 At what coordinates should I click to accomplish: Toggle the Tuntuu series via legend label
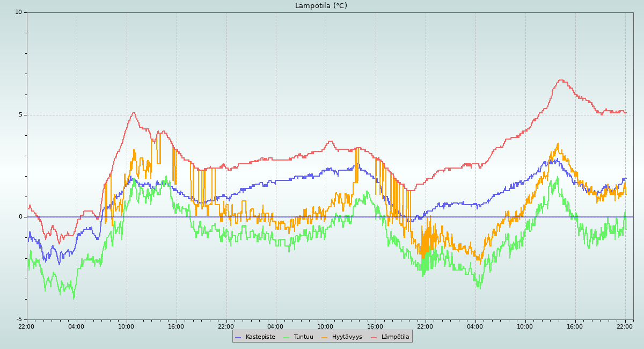click(x=303, y=337)
